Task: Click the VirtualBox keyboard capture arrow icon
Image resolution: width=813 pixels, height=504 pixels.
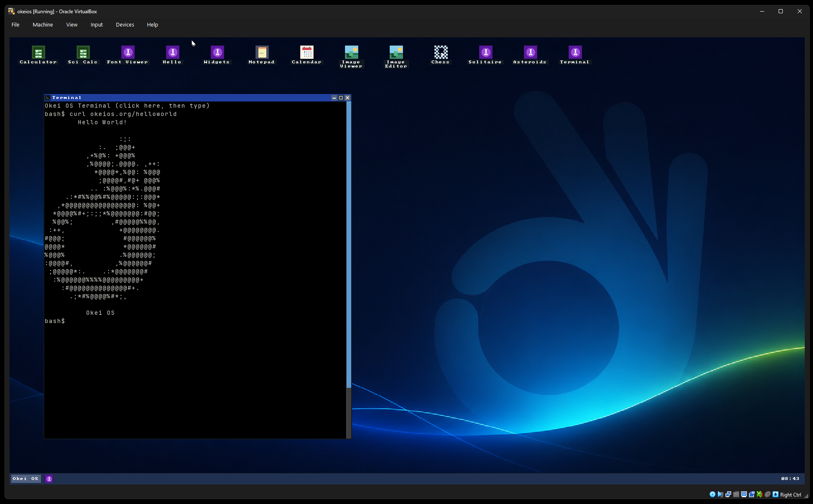Action: [775, 494]
